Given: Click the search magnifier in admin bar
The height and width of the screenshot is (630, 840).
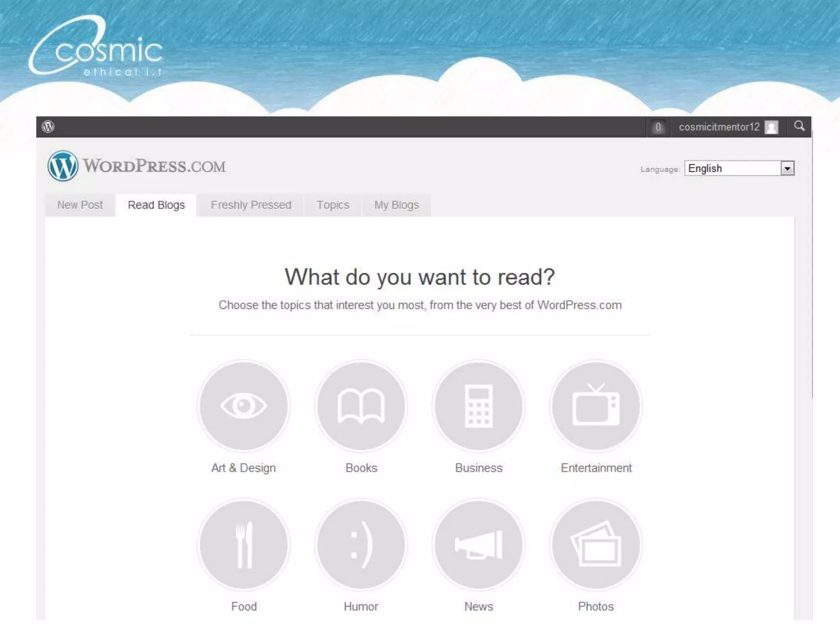Looking at the screenshot, I should pos(799,126).
